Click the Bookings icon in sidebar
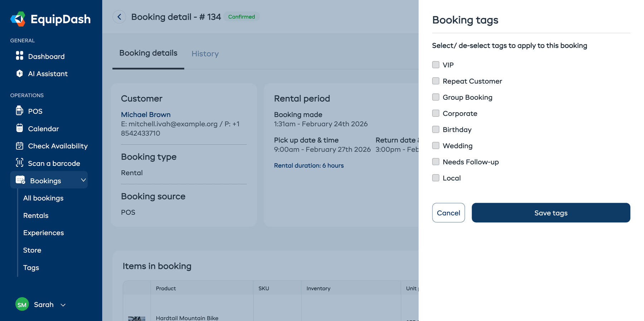The image size is (644, 321). (x=20, y=180)
